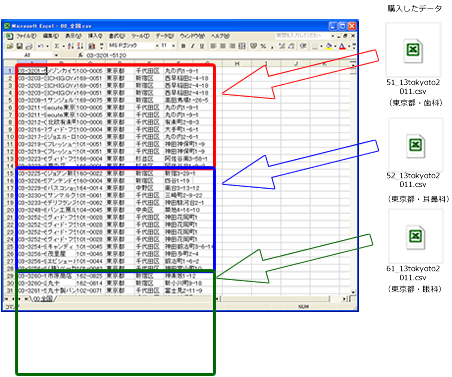This screenshot has height=377, width=452.
Task: Insert an AutoSum with the sigma icon
Action: pos(57,46)
